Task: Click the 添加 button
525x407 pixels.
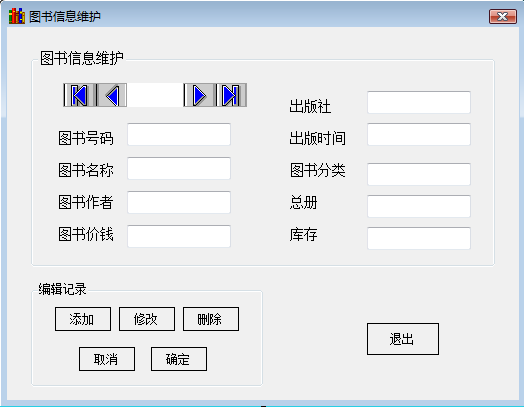Action: coord(83,319)
